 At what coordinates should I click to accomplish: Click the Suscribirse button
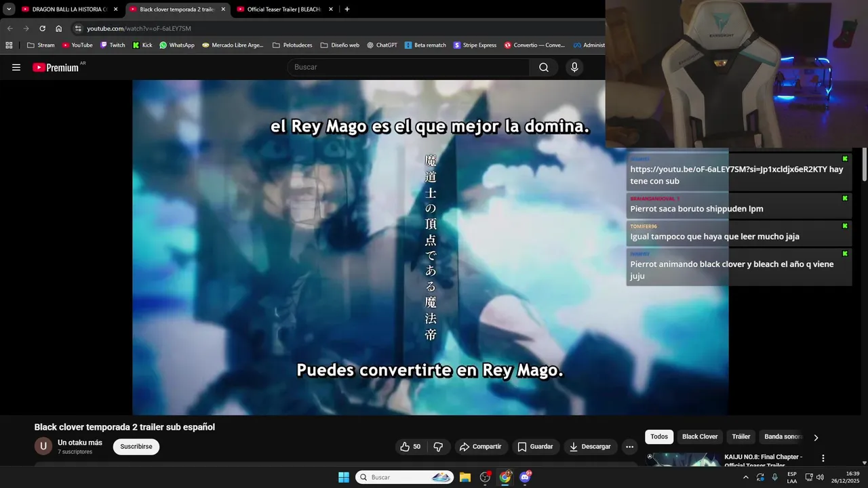136,447
